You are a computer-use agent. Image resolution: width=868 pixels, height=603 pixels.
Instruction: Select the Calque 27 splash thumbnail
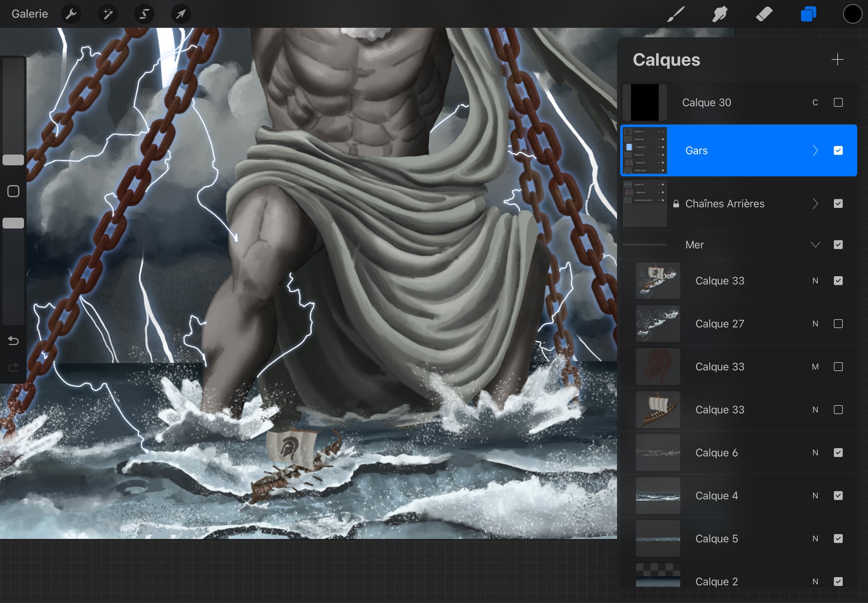pyautogui.click(x=658, y=324)
